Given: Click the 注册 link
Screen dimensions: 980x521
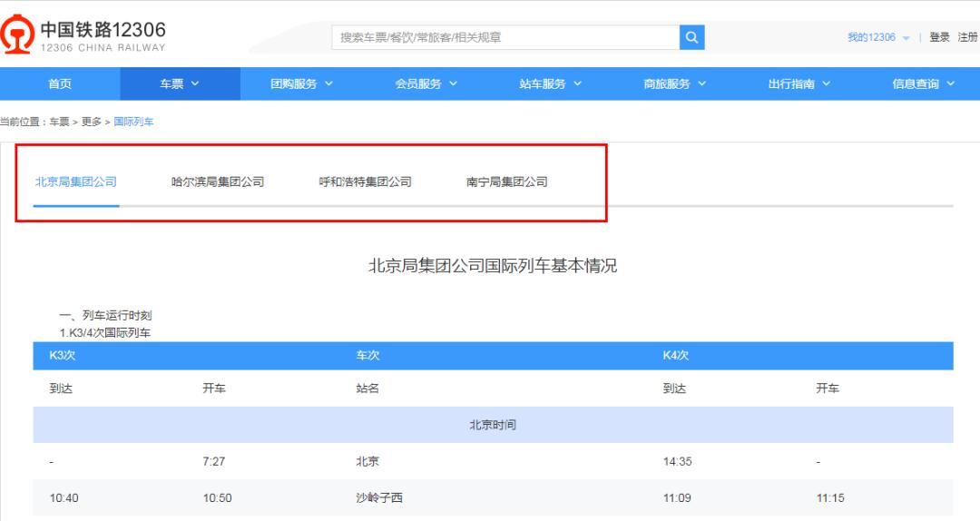Looking at the screenshot, I should coord(967,37).
